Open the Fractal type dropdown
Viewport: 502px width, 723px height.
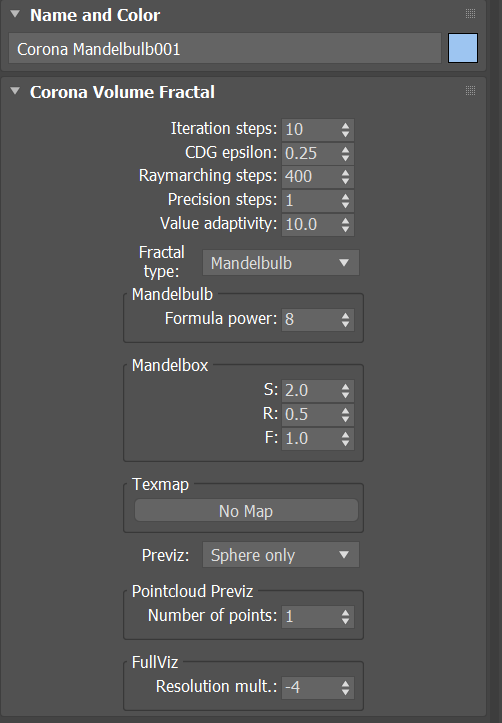click(x=280, y=263)
